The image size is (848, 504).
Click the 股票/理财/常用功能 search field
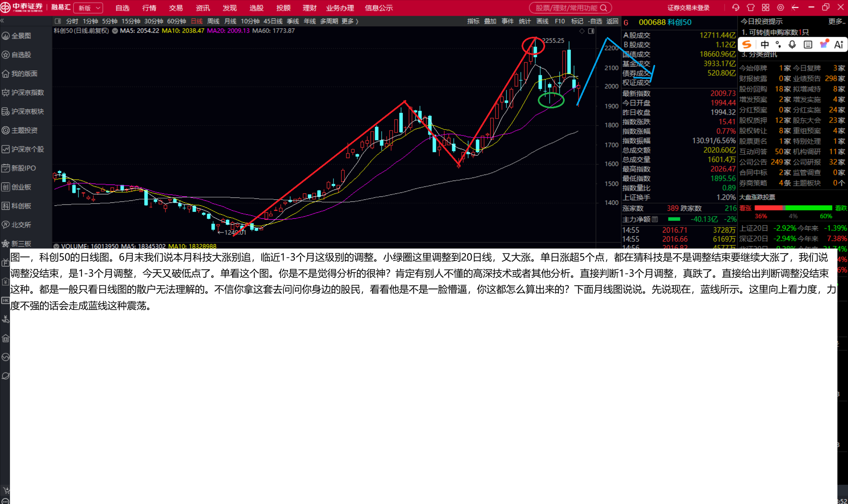click(570, 8)
